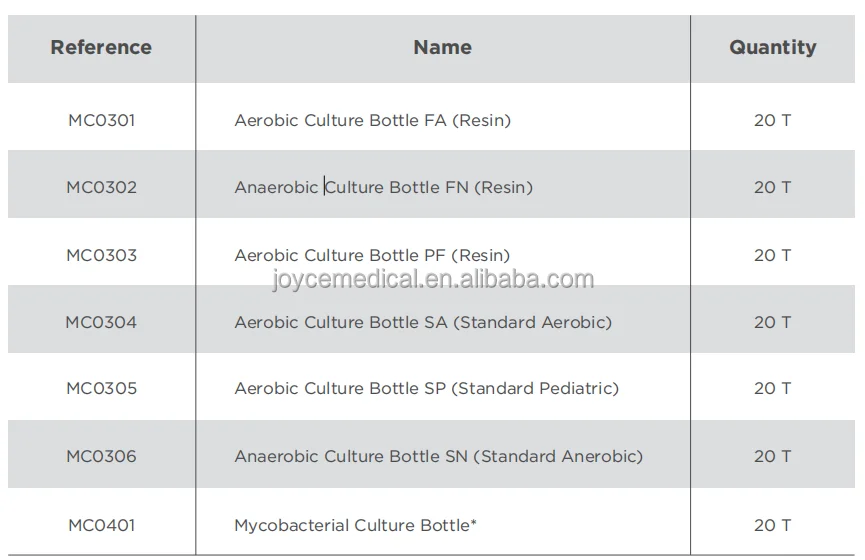Click Aerobic Culture Bottle FA (Resin) name
This screenshot has height=560, width=865.
pos(372,121)
